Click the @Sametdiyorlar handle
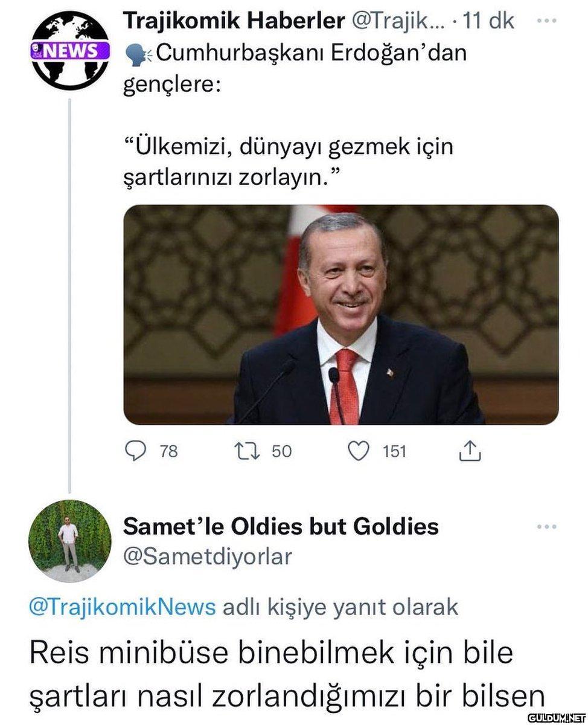This screenshot has width=588, height=725. click(x=208, y=556)
